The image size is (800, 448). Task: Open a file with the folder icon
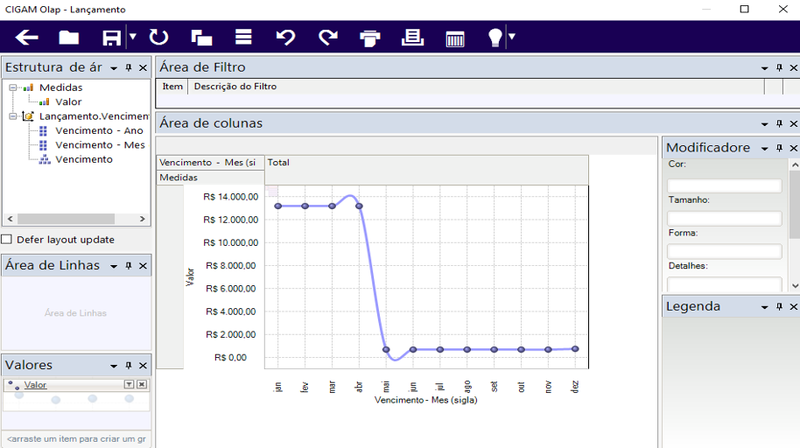tap(69, 37)
